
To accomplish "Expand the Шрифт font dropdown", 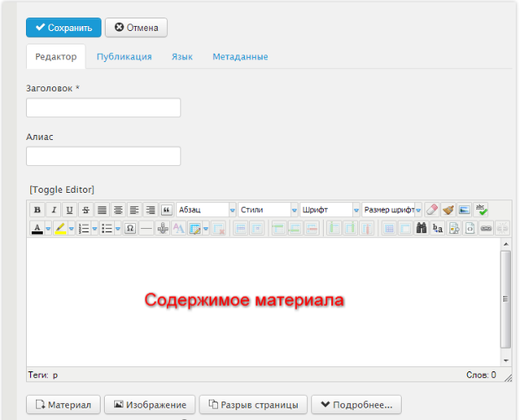I will (330, 210).
